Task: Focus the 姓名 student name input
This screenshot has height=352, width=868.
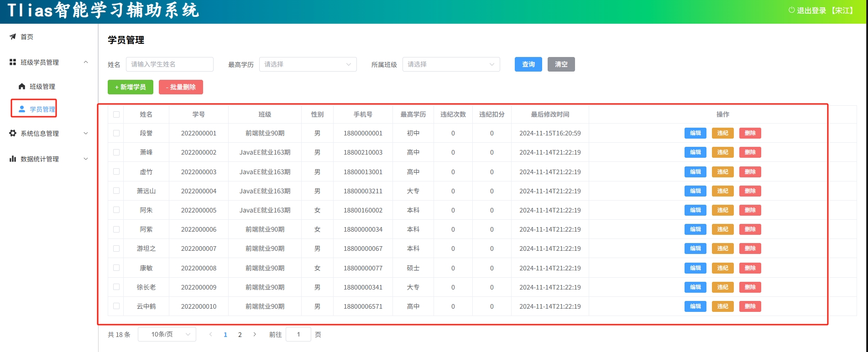Action: (x=170, y=64)
